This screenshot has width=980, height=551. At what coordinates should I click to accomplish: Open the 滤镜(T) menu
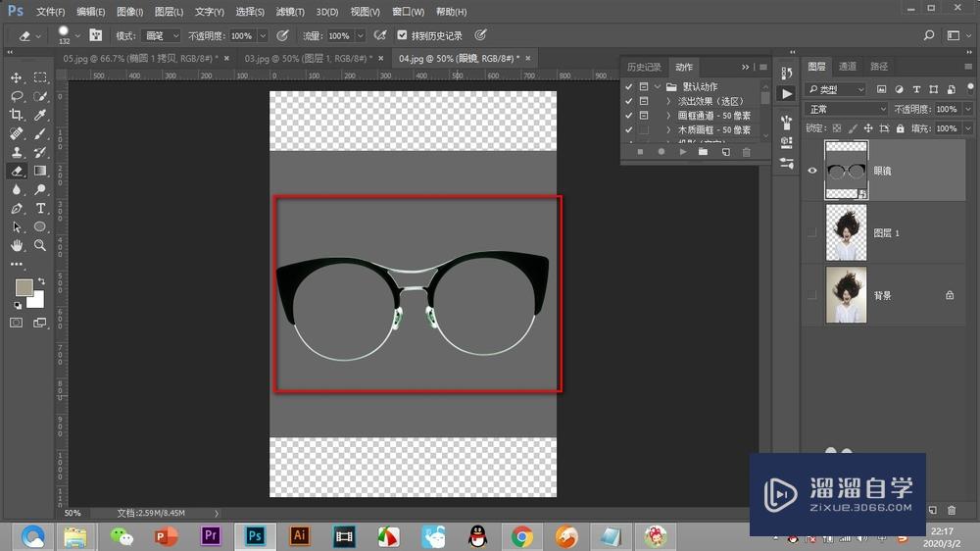tap(290, 12)
